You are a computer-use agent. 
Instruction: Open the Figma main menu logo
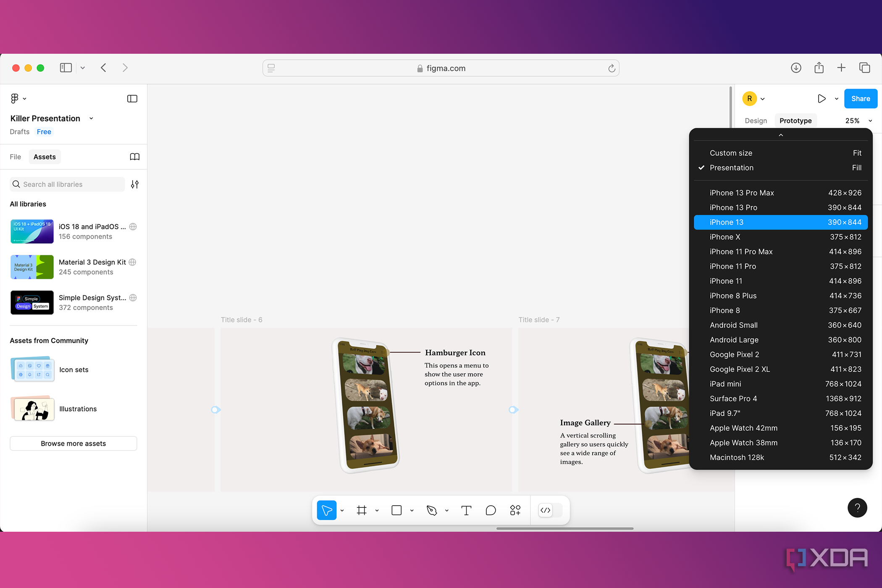pyautogui.click(x=15, y=98)
